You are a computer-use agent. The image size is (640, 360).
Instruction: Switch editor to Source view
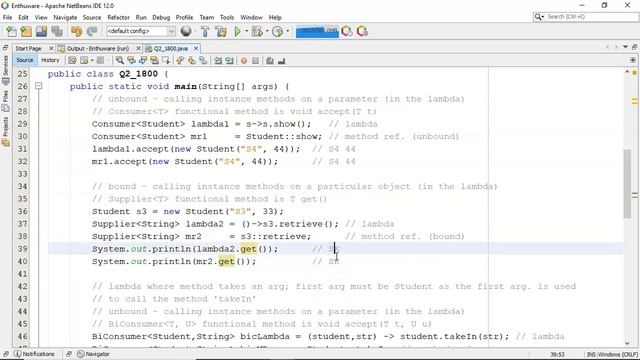point(24,60)
